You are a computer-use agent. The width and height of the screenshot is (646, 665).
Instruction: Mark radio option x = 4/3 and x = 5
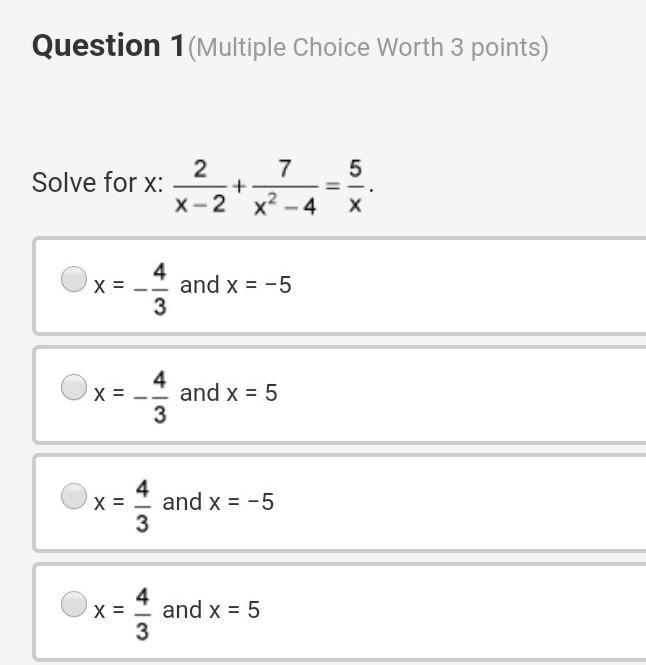(74, 603)
